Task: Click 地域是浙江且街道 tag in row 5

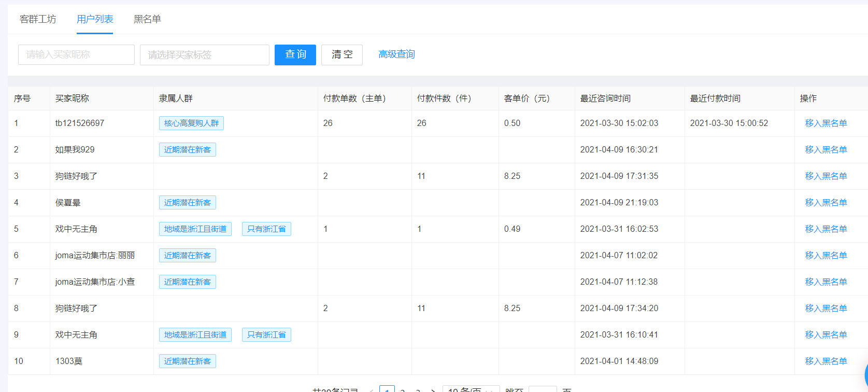Action: click(195, 229)
